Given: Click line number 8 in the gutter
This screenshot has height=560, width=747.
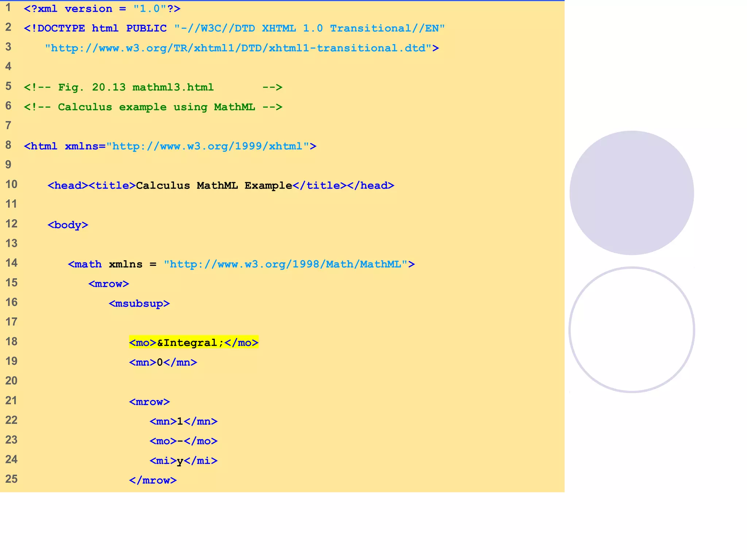Looking at the screenshot, I should point(8,145).
